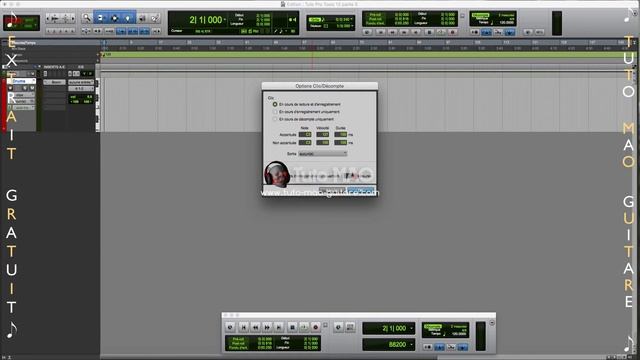Viewport: 640px width, 360px height.
Task: Toggle the Online button in floating Transport
Action: pyautogui.click(x=230, y=327)
